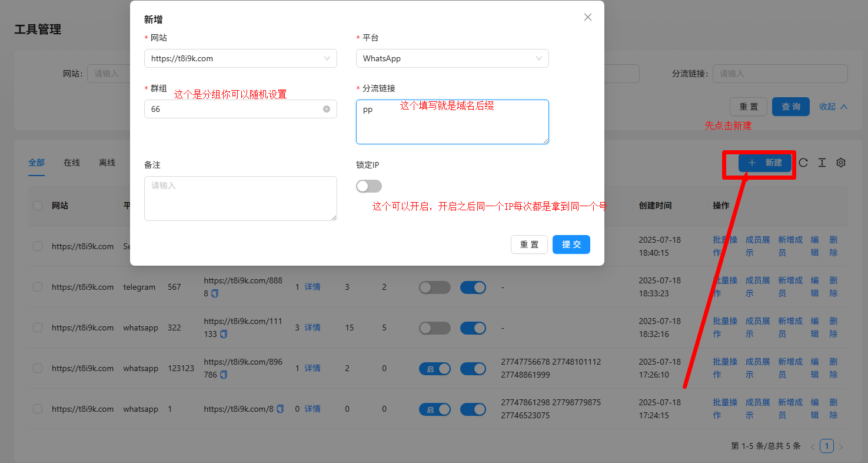The image size is (868, 463).
Task: Click 批量操作 for row created 18:33:23
Action: (725, 287)
